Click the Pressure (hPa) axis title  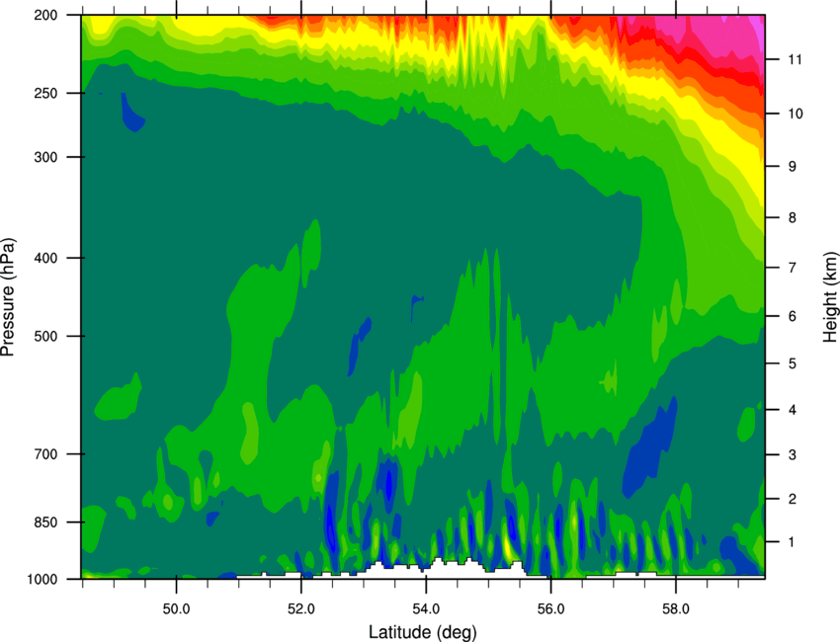[x=8, y=297]
